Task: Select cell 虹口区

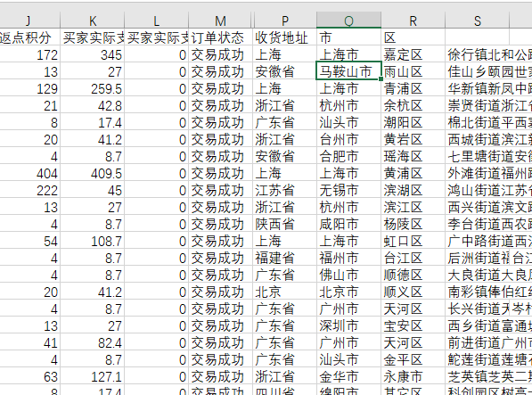Action: click(x=413, y=241)
